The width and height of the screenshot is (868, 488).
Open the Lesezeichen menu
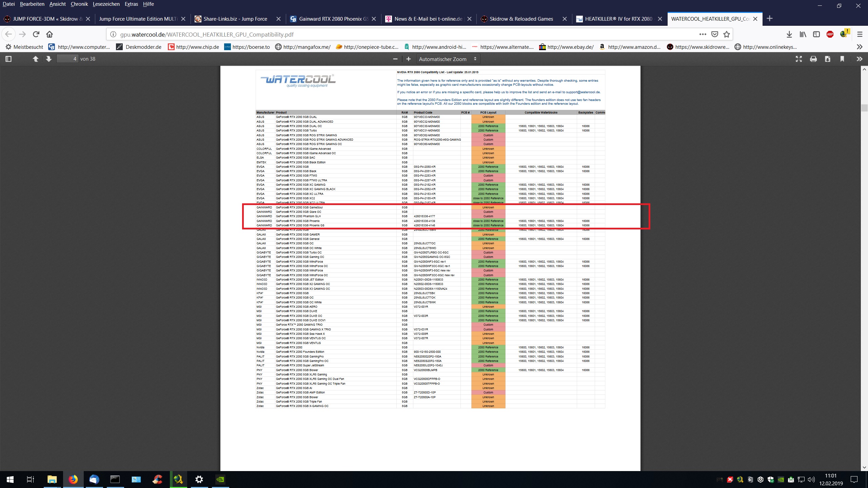pyautogui.click(x=106, y=4)
